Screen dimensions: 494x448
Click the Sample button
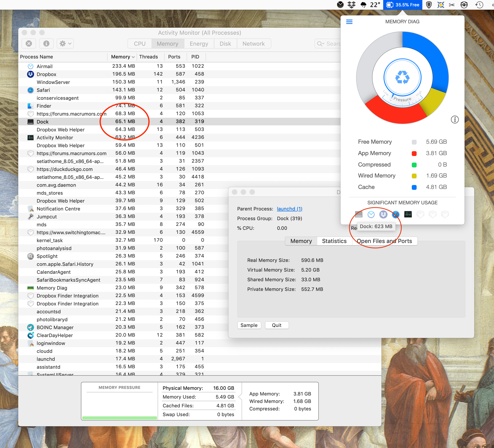(249, 325)
